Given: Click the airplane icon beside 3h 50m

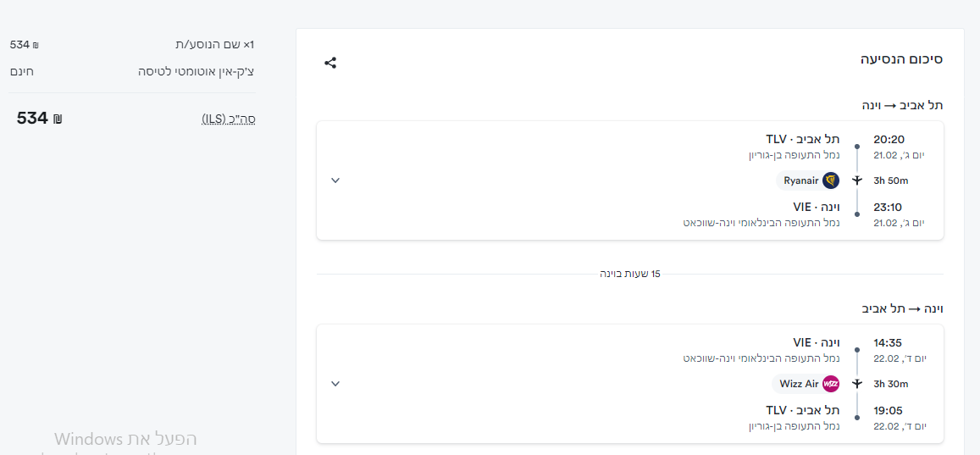Looking at the screenshot, I should [857, 180].
